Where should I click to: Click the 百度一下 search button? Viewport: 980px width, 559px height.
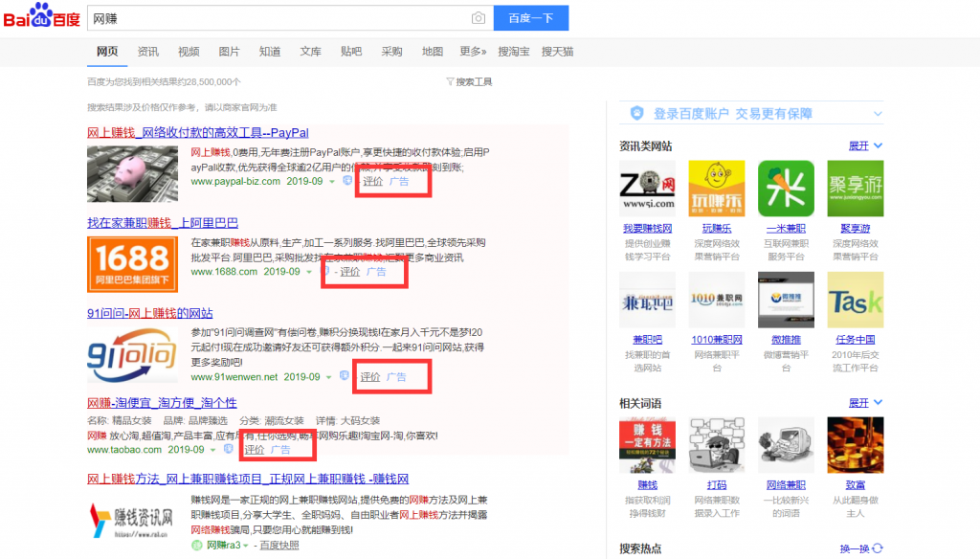(531, 18)
